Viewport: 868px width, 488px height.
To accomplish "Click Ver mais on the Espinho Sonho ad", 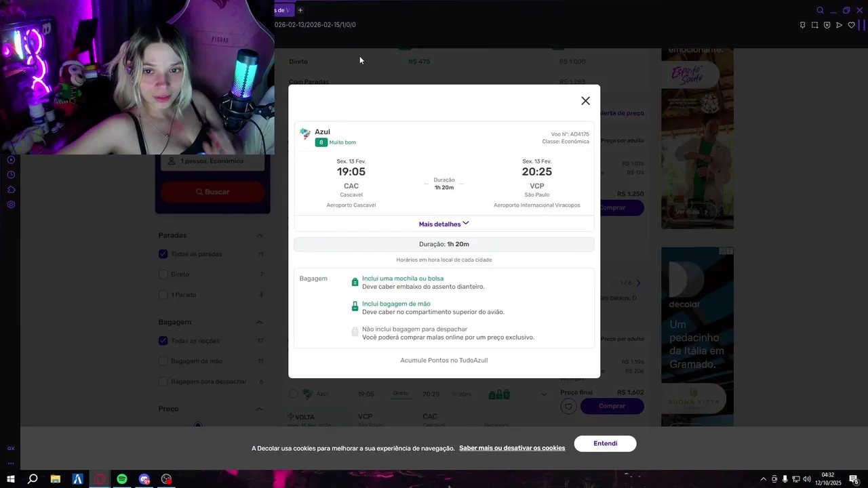I will pos(691,211).
